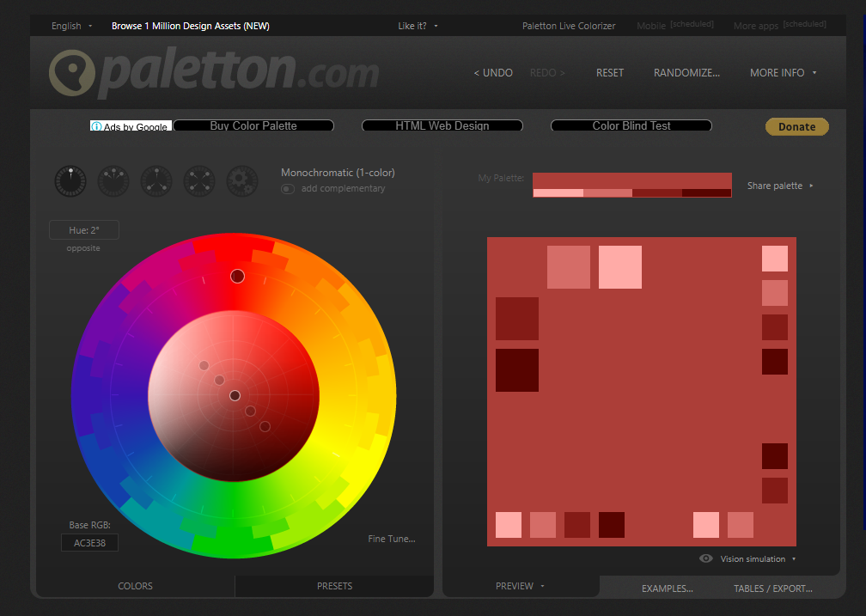Click the opposite hue link
The height and width of the screenshot is (616, 866).
pos(83,248)
